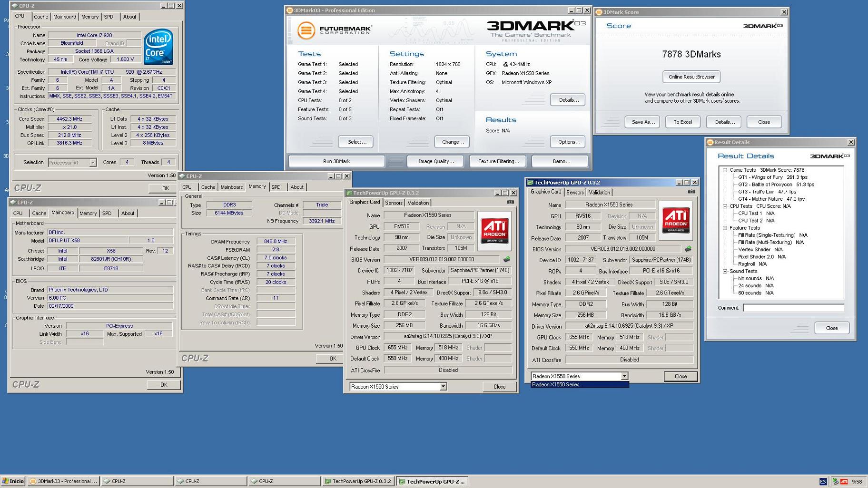Image resolution: width=868 pixels, height=488 pixels.
Task: Click DRAM Frequency 848.0 MHz value
Action: pos(276,242)
